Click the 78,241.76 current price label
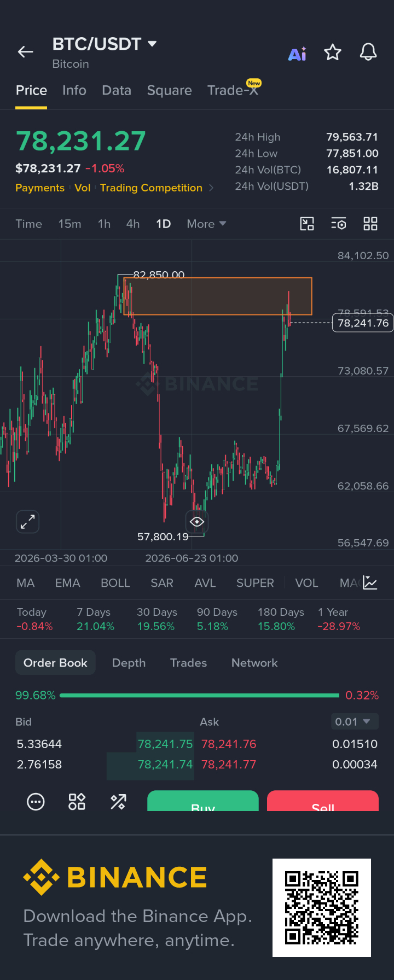 click(x=363, y=323)
